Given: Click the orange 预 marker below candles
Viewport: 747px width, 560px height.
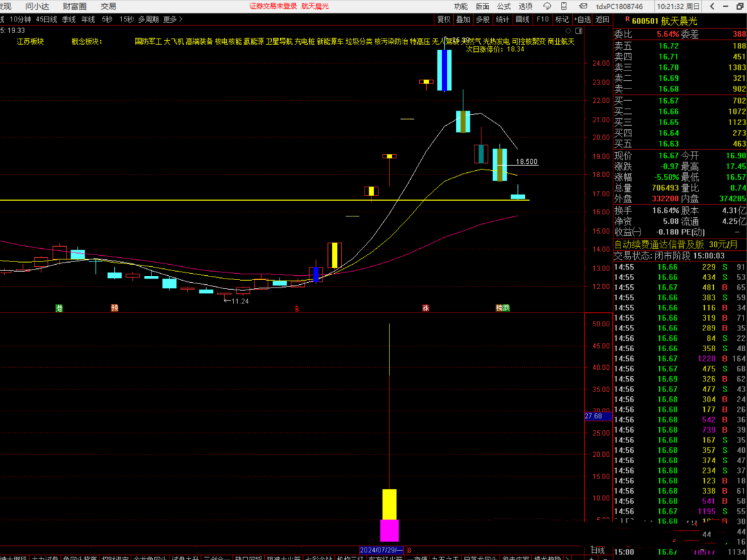Looking at the screenshot, I should coord(114,308).
